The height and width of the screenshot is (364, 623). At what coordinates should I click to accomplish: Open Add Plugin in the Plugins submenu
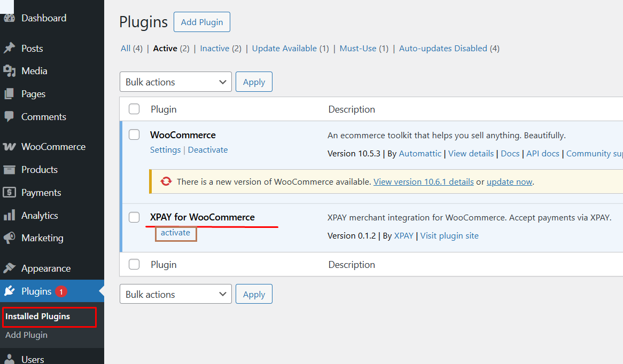click(x=26, y=335)
